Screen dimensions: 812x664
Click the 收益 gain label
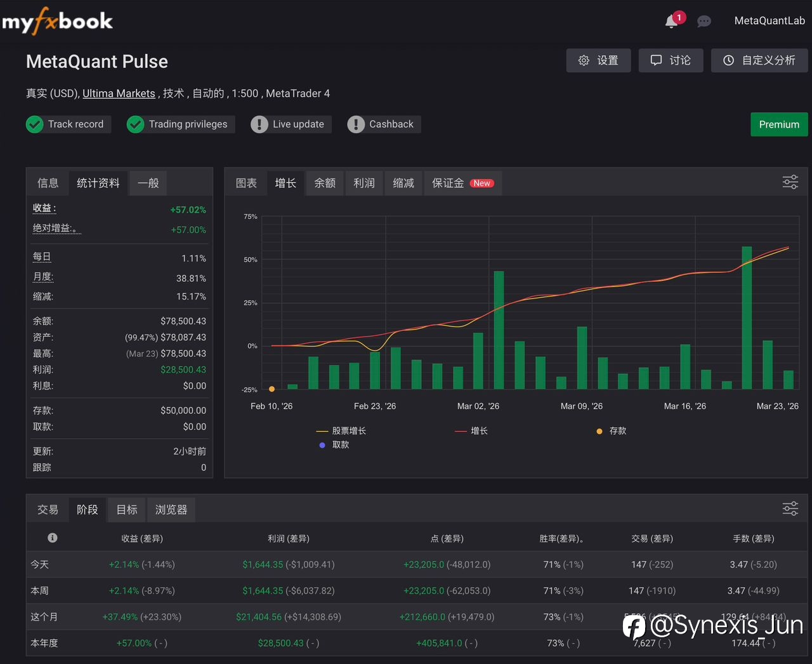[44, 208]
